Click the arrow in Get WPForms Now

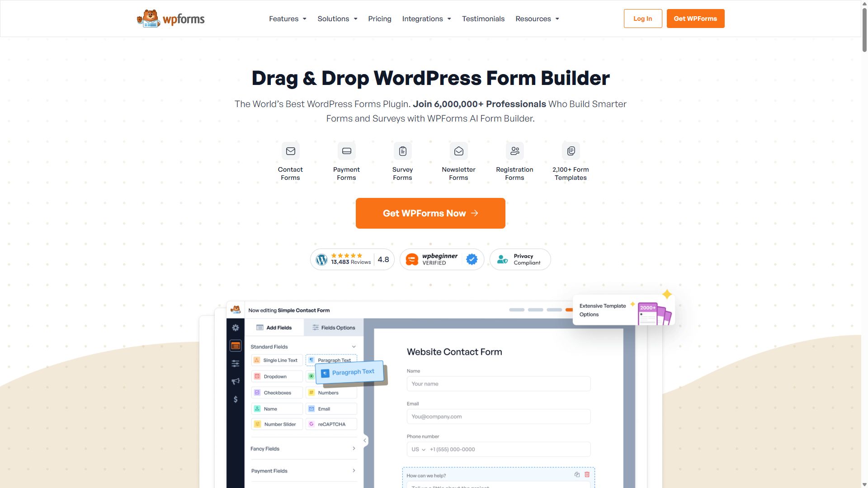pos(474,213)
